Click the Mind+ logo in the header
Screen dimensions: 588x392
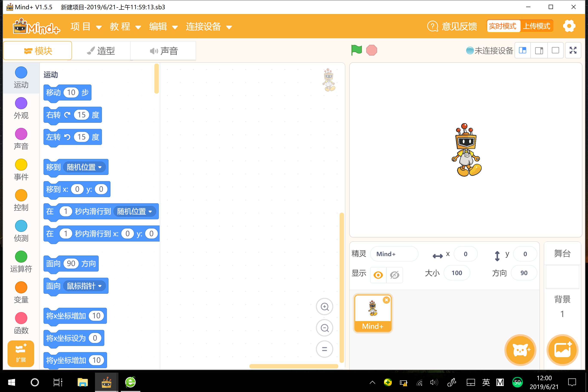(36, 26)
